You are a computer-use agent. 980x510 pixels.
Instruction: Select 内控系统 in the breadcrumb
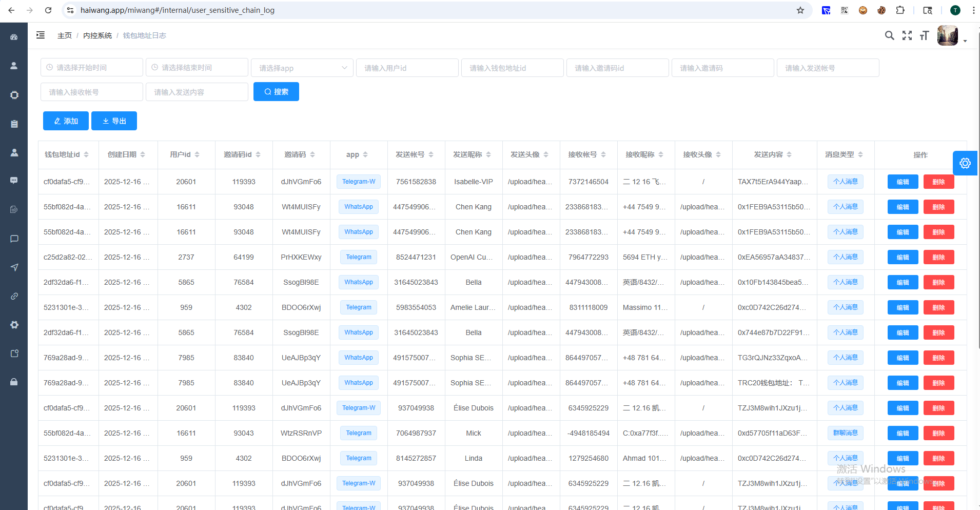pos(97,35)
